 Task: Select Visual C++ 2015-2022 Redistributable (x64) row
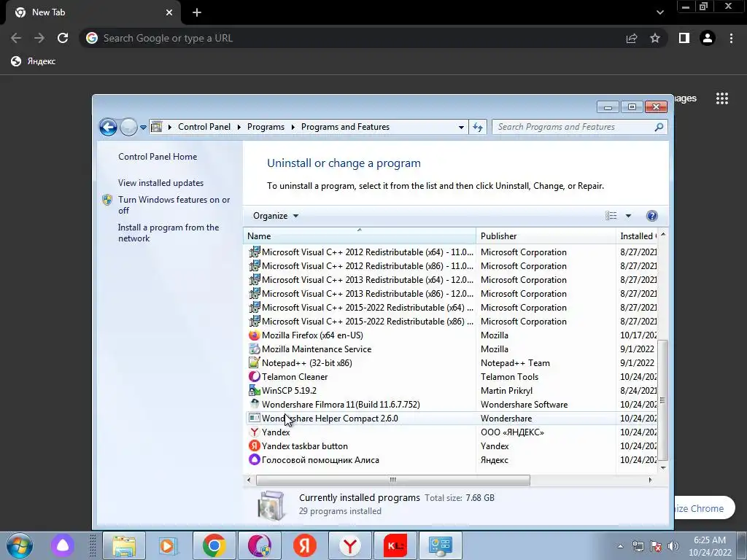click(452, 307)
